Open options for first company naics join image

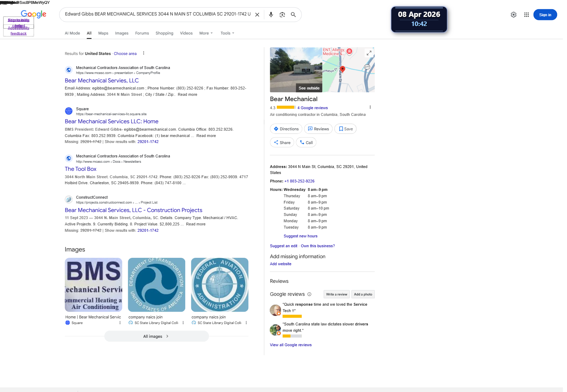coord(183,323)
